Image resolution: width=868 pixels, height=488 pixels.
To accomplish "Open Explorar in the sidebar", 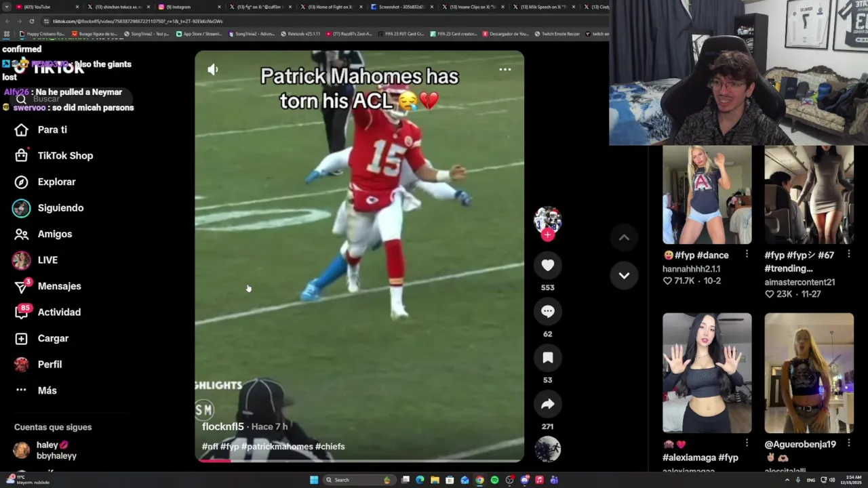I will click(45, 182).
